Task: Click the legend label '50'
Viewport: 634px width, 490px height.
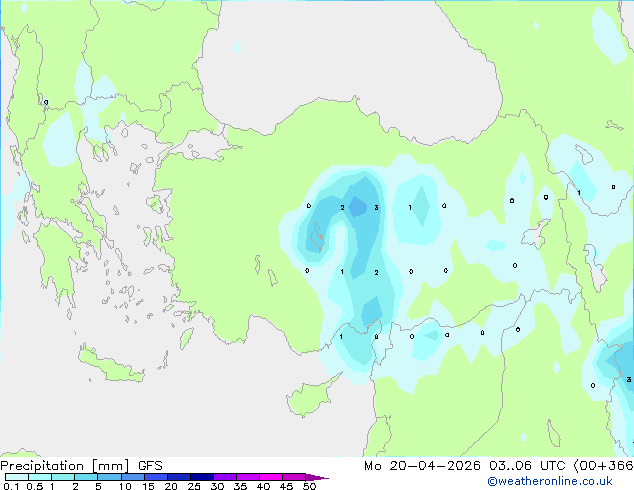Action: [x=309, y=486]
